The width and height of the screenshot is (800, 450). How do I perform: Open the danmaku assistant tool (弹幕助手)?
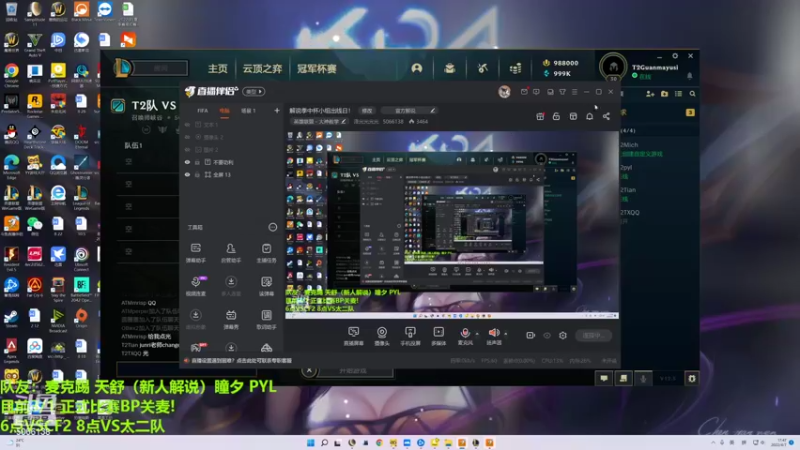[195, 253]
